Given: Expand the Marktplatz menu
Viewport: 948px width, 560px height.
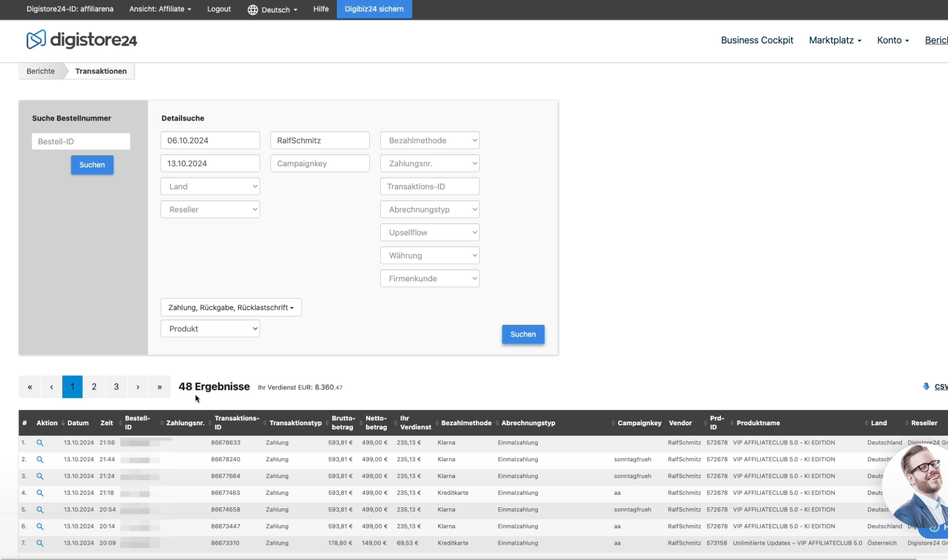Looking at the screenshot, I should point(835,40).
